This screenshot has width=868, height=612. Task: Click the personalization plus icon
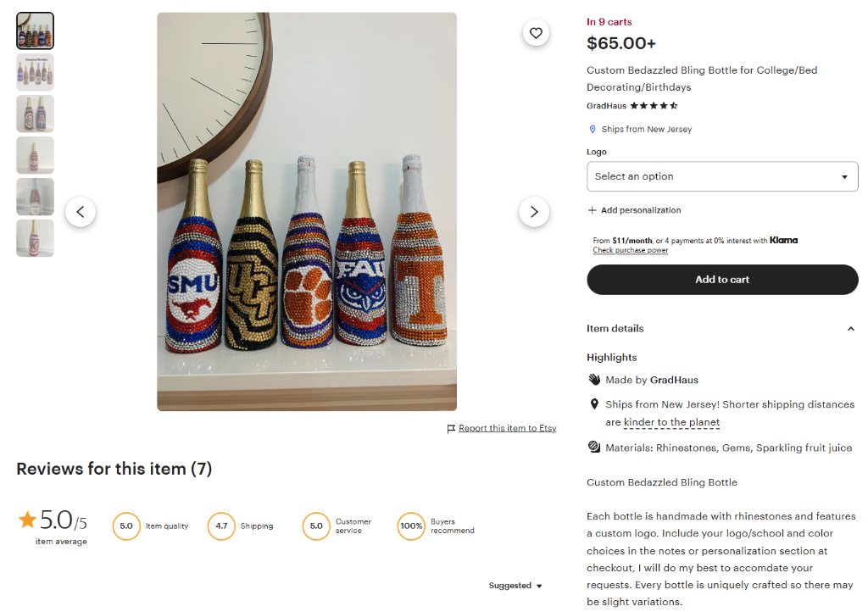(x=592, y=209)
